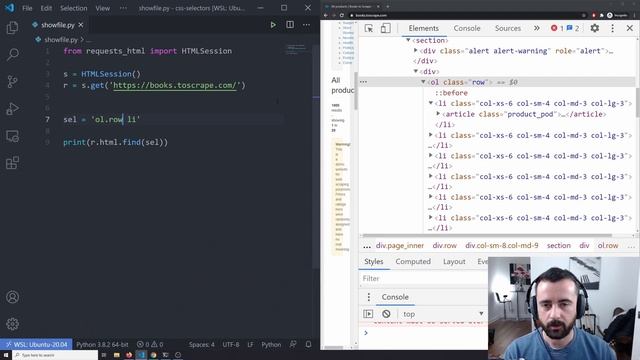The image size is (640, 360).
Task: Expand the second li col-xs-6 node
Action: tap(431, 134)
